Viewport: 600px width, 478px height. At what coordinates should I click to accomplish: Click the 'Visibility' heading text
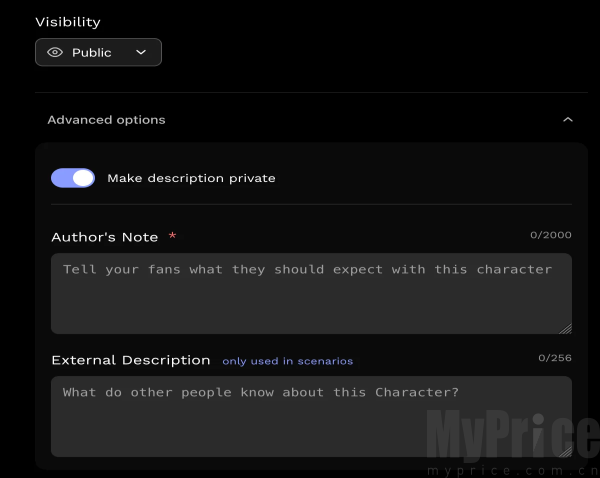[68, 22]
